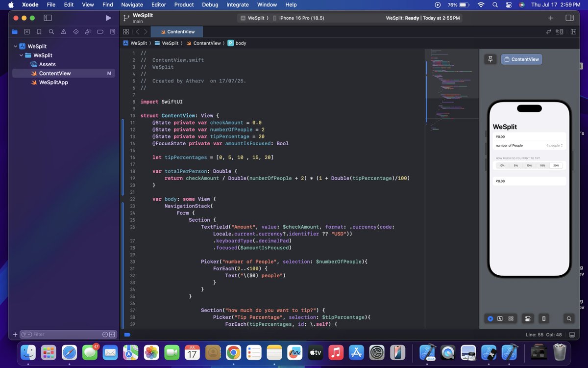The height and width of the screenshot is (368, 588).
Task: Go back in editor history
Action: [138, 31]
